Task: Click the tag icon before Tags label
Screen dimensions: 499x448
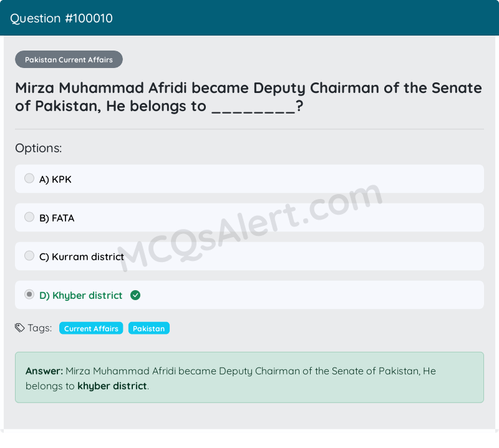Action: pos(20,328)
